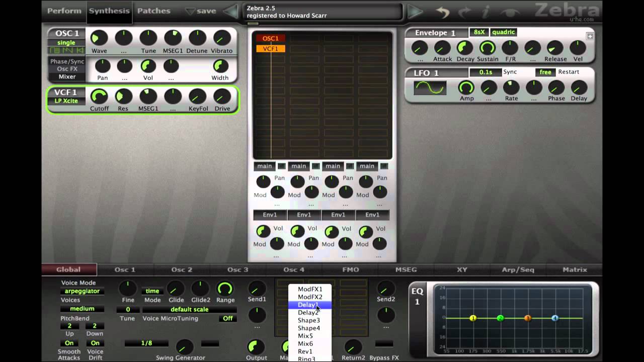This screenshot has width=644, height=362.
Task: Go to next patch arrow
Action: (x=415, y=11)
